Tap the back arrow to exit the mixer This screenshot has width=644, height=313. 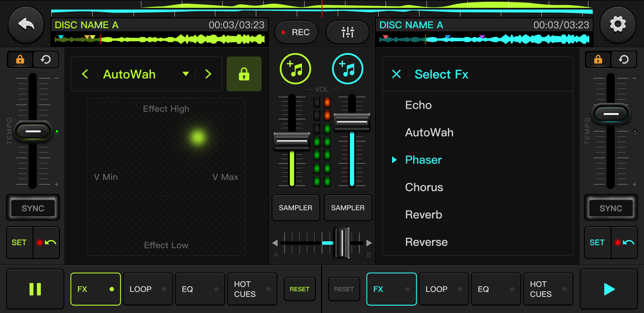tap(26, 24)
